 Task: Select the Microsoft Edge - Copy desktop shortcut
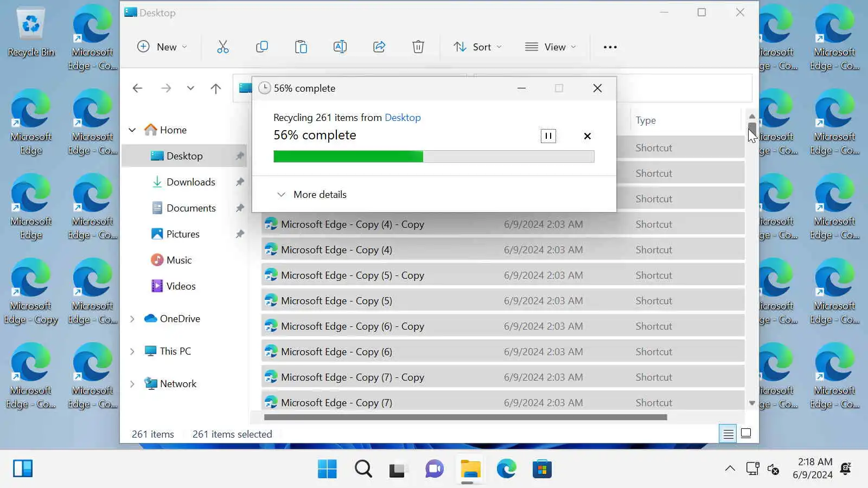[31, 292]
